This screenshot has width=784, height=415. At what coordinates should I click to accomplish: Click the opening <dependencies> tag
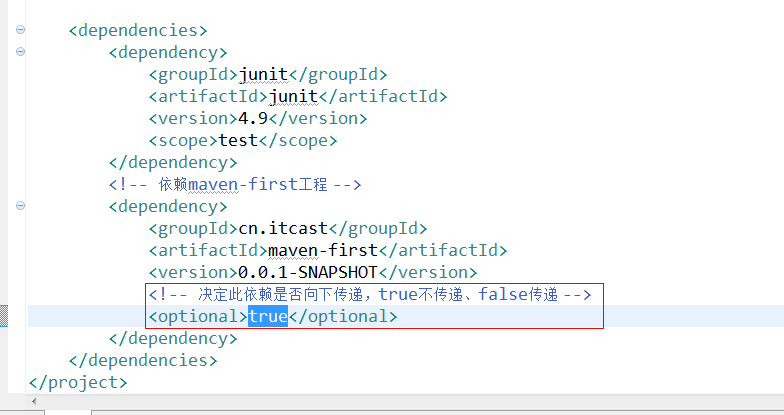[138, 30]
